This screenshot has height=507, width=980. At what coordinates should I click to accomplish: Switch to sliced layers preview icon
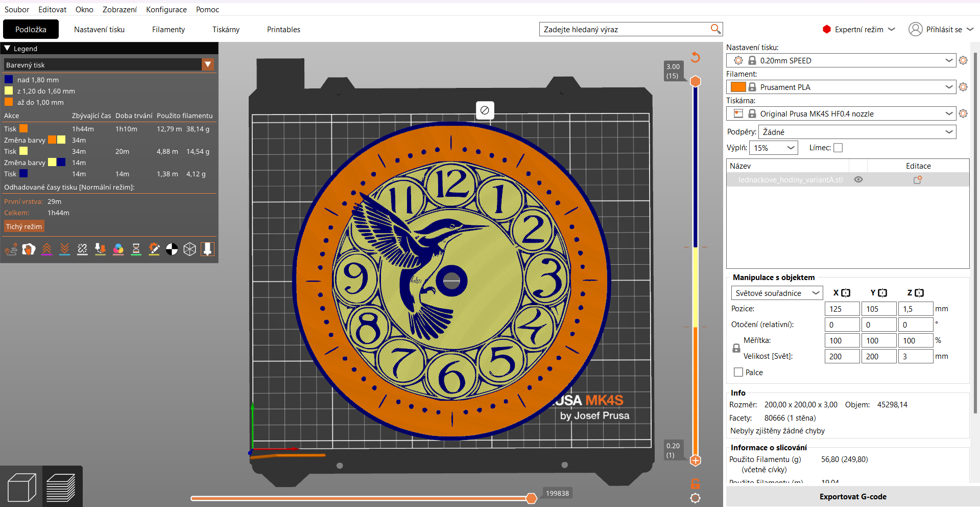click(61, 487)
